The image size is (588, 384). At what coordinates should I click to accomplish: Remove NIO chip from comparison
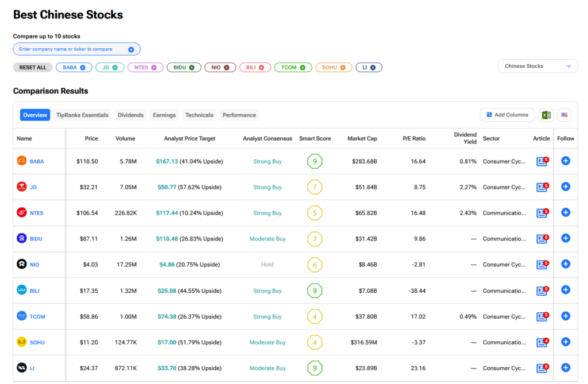[226, 68]
